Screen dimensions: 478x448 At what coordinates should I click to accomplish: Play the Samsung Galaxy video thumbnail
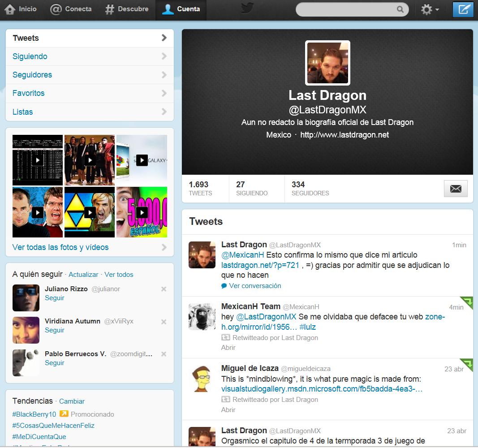142,160
